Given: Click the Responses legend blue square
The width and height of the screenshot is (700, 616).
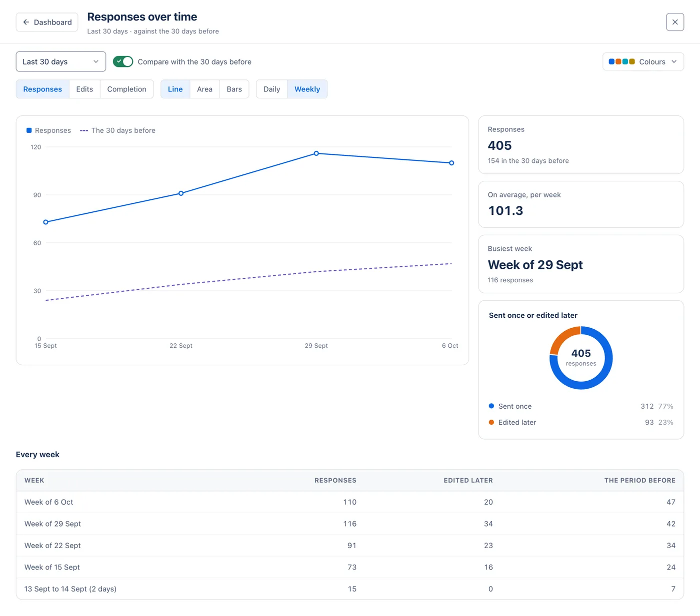Looking at the screenshot, I should pyautogui.click(x=29, y=130).
